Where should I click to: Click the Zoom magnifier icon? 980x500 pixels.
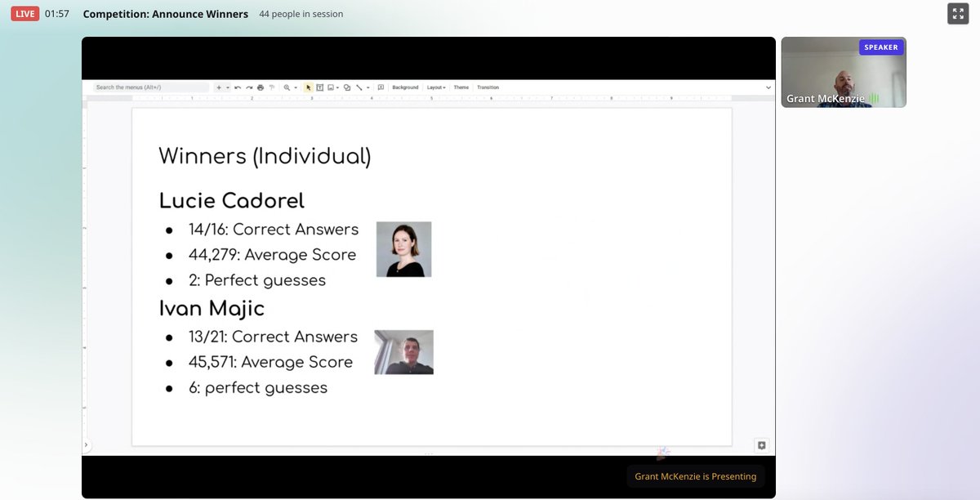click(x=287, y=87)
